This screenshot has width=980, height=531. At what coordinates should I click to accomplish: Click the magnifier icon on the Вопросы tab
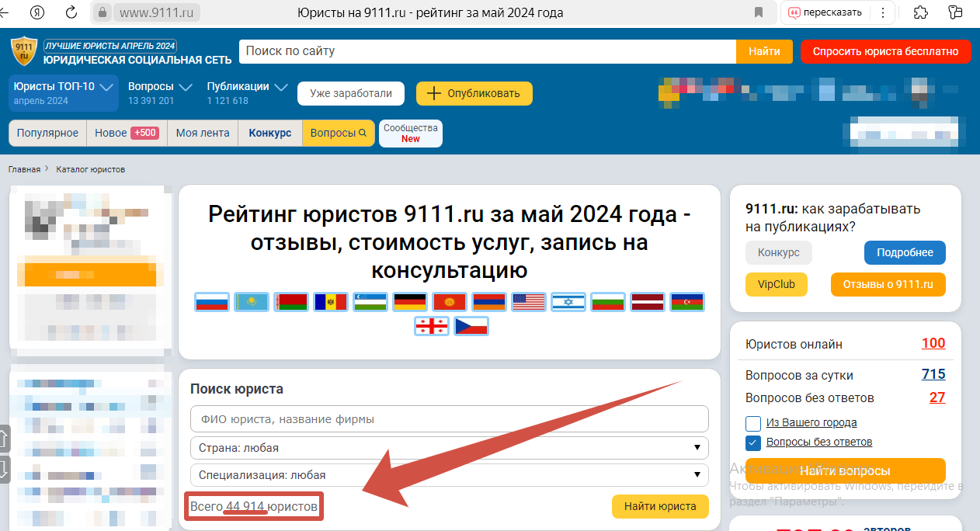362,133
